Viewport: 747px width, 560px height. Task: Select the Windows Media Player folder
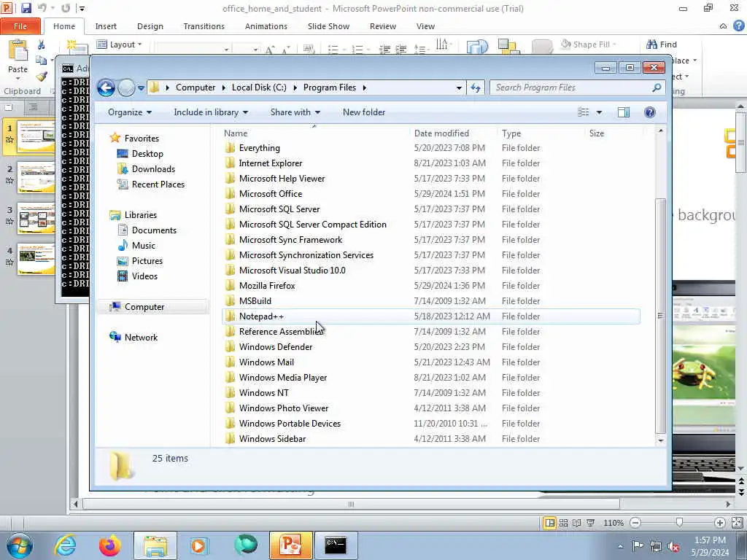click(431, 378)
